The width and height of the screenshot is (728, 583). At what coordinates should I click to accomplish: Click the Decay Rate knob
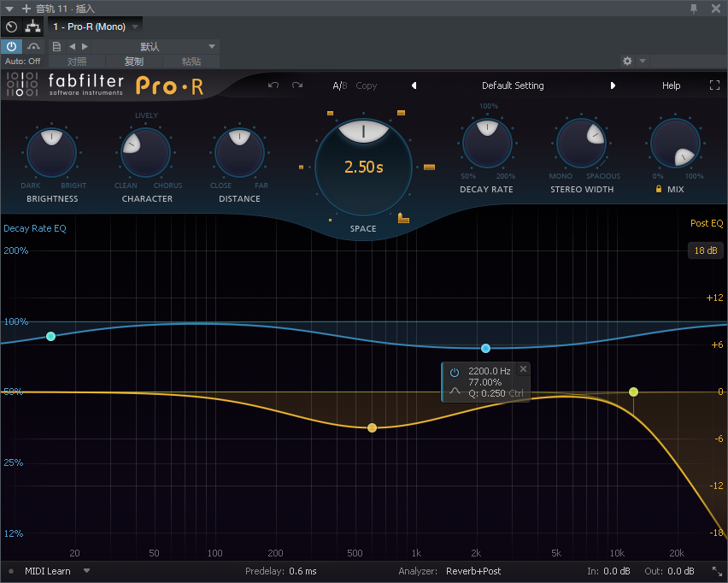(x=488, y=143)
